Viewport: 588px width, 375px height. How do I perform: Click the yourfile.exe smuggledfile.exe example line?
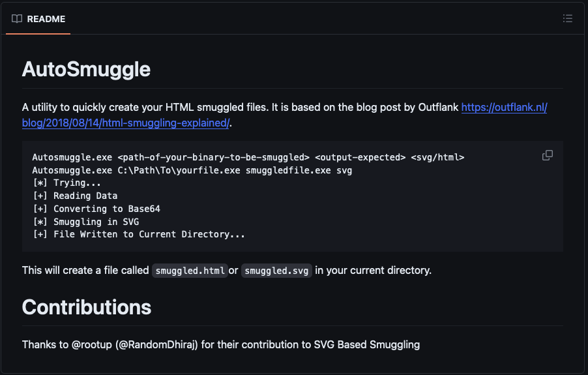click(192, 170)
